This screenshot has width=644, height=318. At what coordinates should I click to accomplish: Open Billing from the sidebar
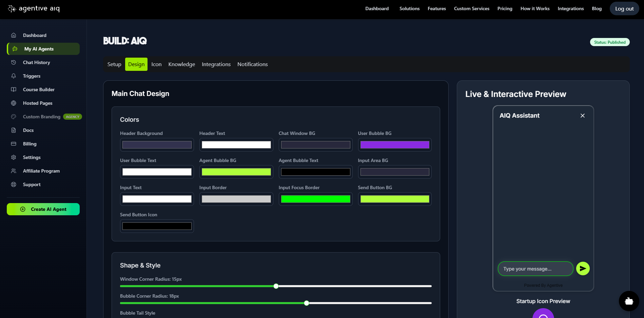(30, 144)
